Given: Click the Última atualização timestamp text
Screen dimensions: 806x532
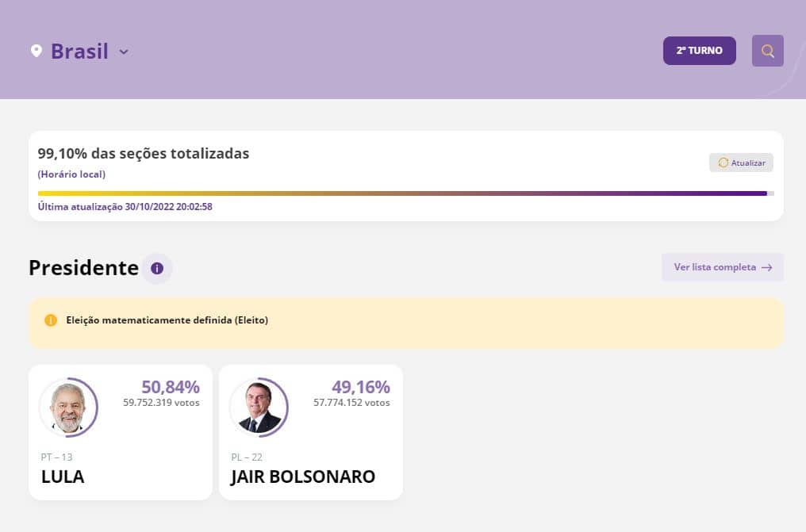Looking at the screenshot, I should click(125, 206).
